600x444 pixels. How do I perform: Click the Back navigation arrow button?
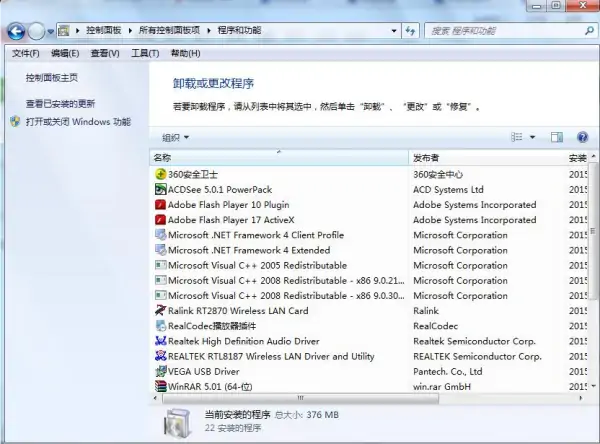click(x=16, y=31)
